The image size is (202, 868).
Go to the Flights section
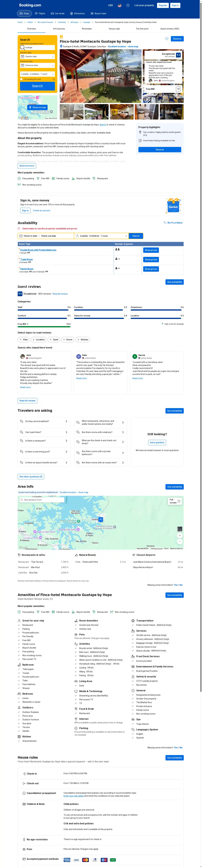pyautogui.click(x=40, y=13)
